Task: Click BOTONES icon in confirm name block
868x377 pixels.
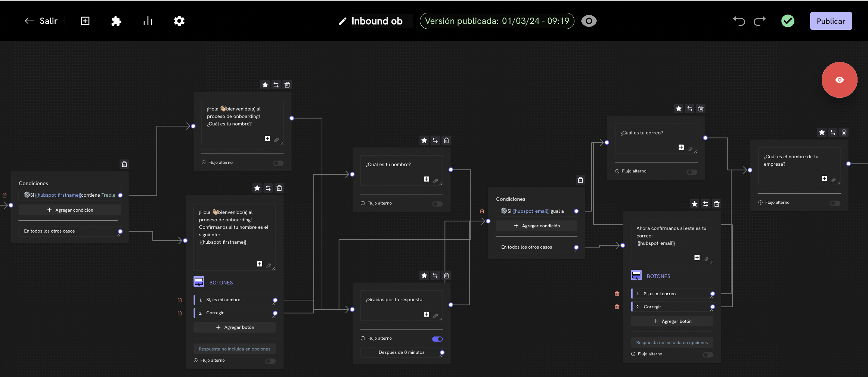Action: click(199, 281)
